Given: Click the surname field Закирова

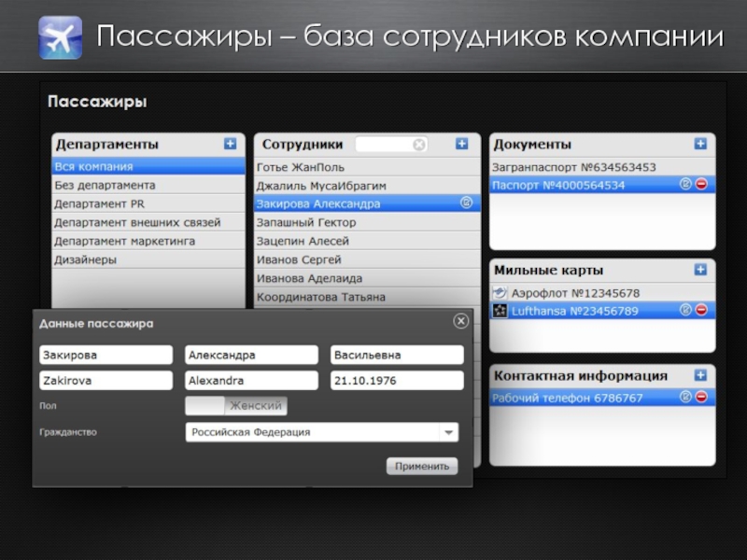Looking at the screenshot, I should tap(106, 355).
